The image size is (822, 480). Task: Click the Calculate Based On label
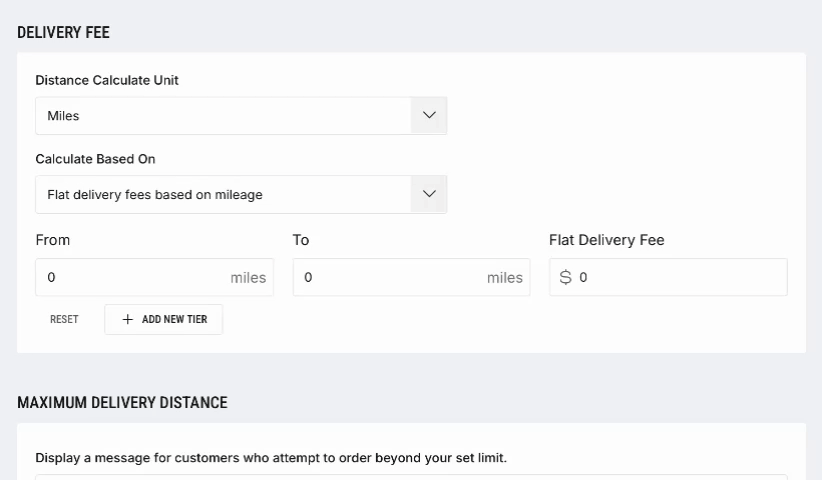(95, 159)
